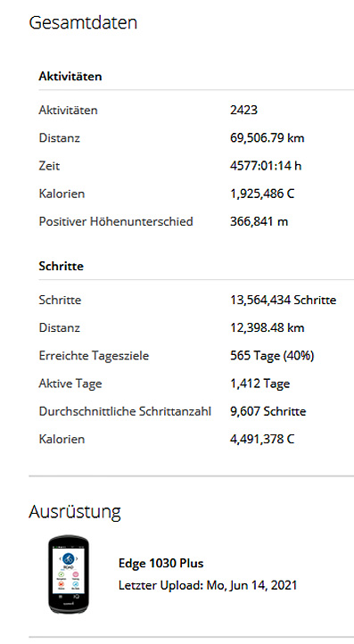Click the 1,925,486 C calories value
354x644 pixels.
[262, 194]
